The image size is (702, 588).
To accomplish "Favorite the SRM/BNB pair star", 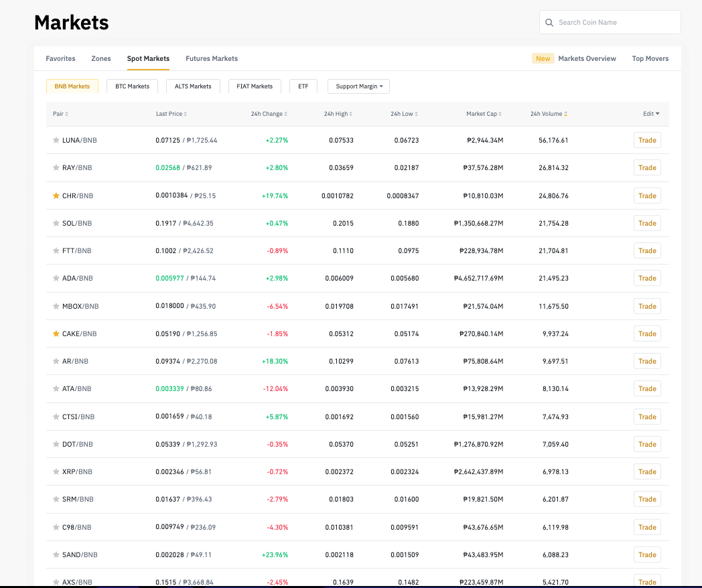I will point(56,500).
